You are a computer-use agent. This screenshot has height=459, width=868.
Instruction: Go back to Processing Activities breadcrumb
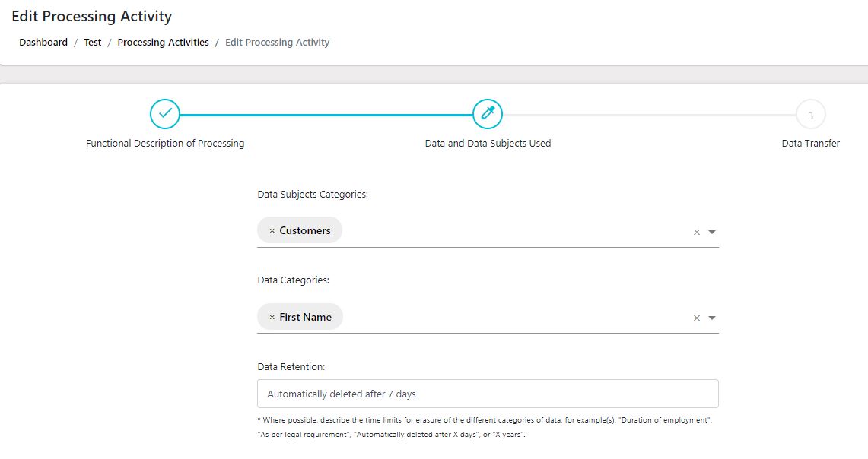[163, 43]
